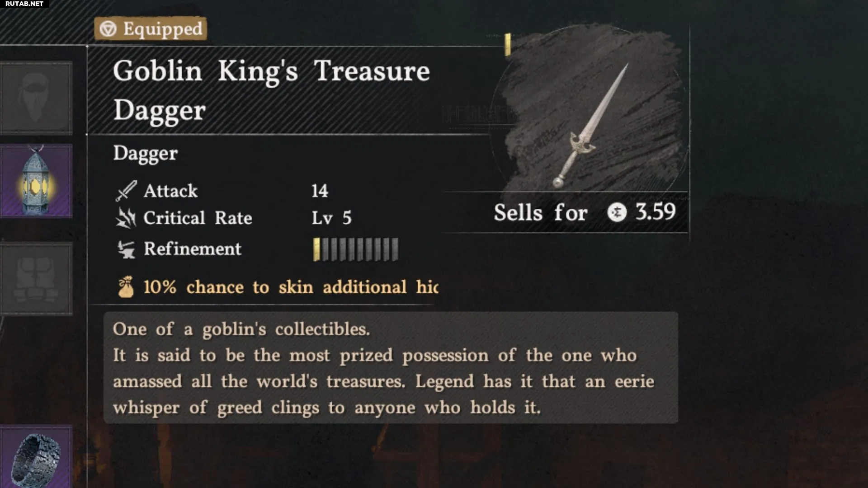Click the 10% chance skin perk text
The image size is (868, 488).
pyautogui.click(x=290, y=287)
